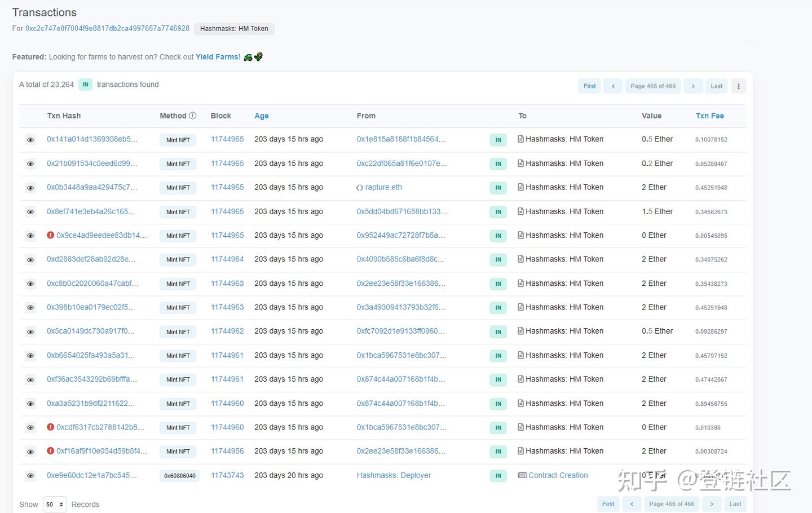Click the eye icon for 0xe9e60dc12e1a7bc545
Viewport: 812px width, 513px height.
(x=30, y=476)
